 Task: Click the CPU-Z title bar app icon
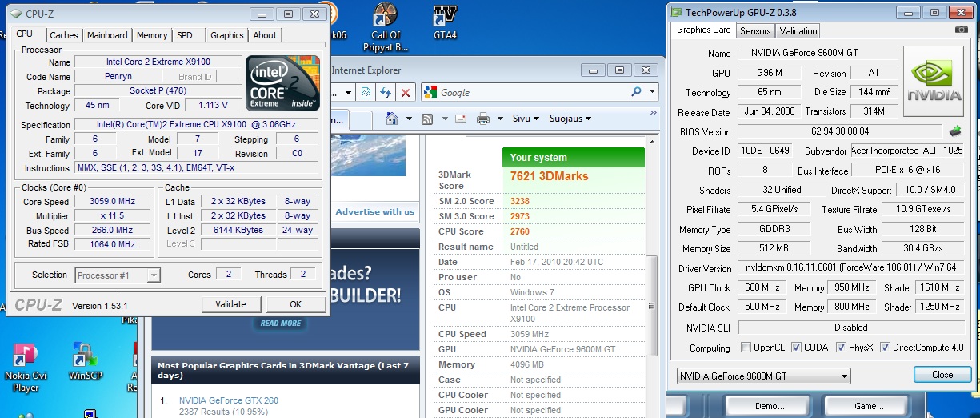coord(18,14)
